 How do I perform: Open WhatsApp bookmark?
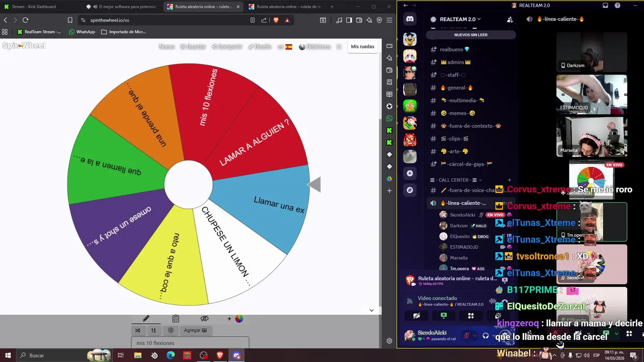pyautogui.click(x=82, y=32)
